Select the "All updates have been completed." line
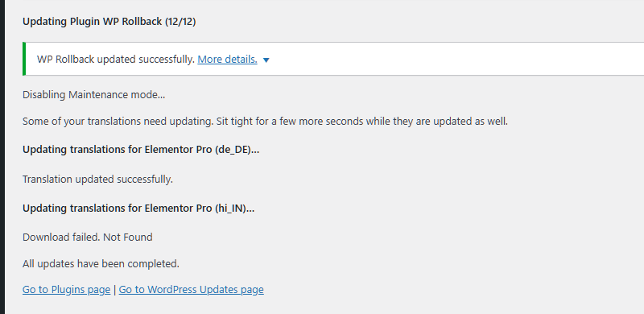This screenshot has height=314, width=644. pyautogui.click(x=101, y=264)
